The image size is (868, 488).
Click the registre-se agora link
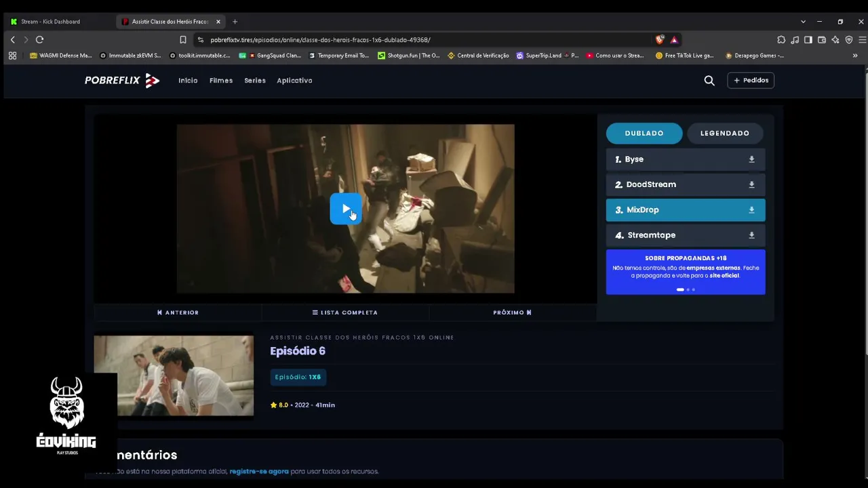(259, 472)
